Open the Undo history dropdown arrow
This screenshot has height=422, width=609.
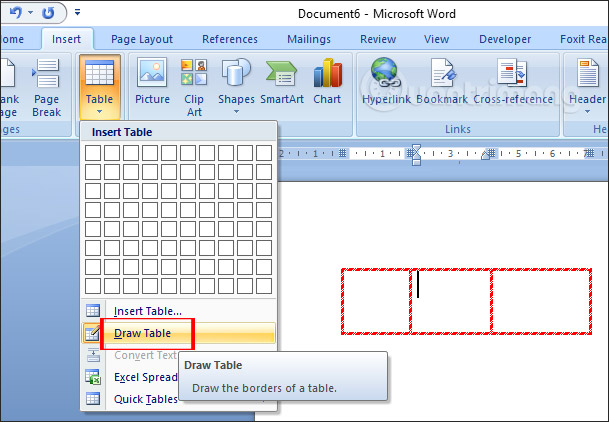[x=30, y=13]
